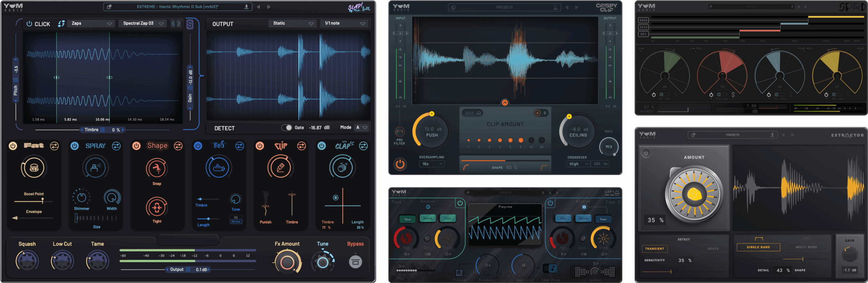Click the -16.87 dB gate threshold field

319,128
